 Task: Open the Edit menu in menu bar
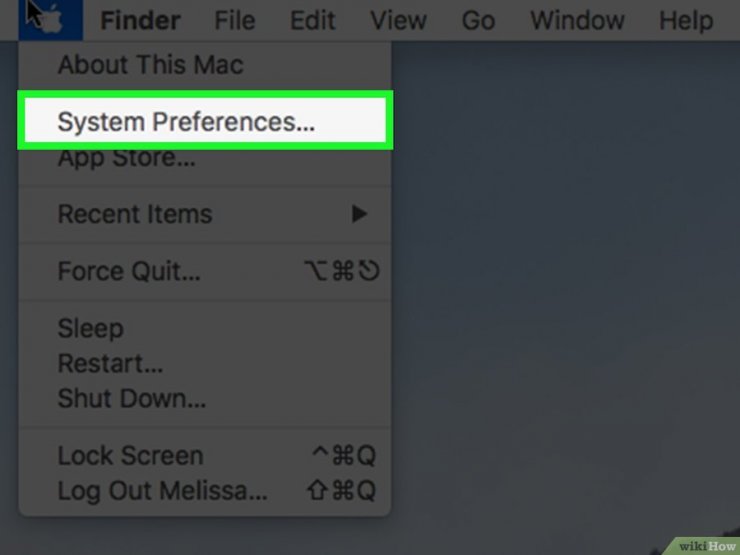click(x=312, y=21)
